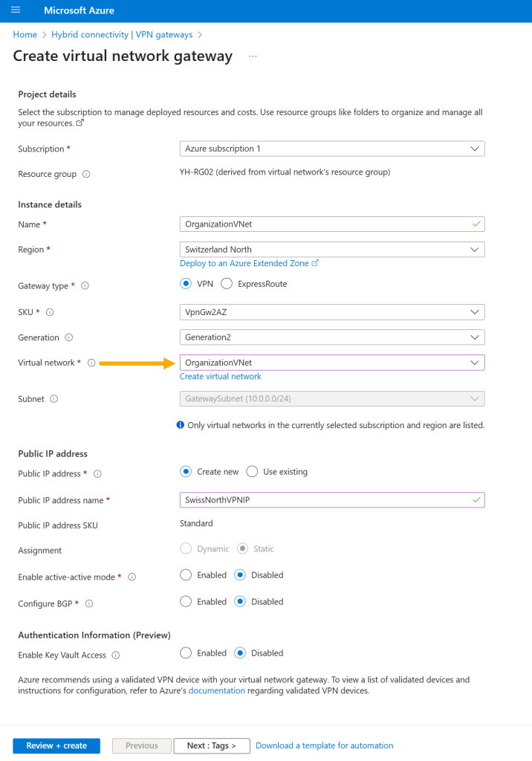Image resolution: width=532 pixels, height=761 pixels.
Task: Expand the SKU dropdown showing VpnGw2AZ
Action: pos(332,312)
